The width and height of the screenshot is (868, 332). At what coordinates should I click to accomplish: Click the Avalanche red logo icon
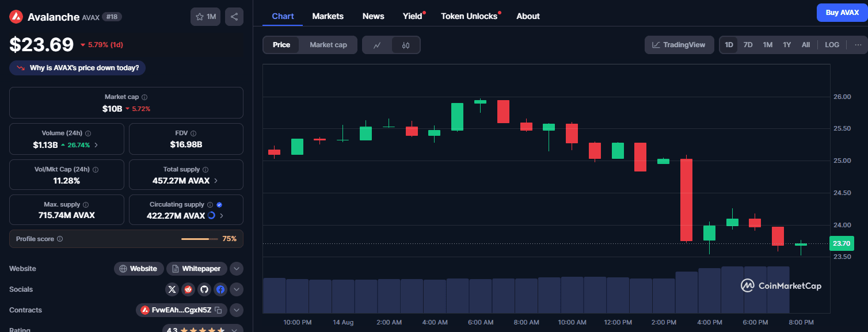click(x=16, y=17)
